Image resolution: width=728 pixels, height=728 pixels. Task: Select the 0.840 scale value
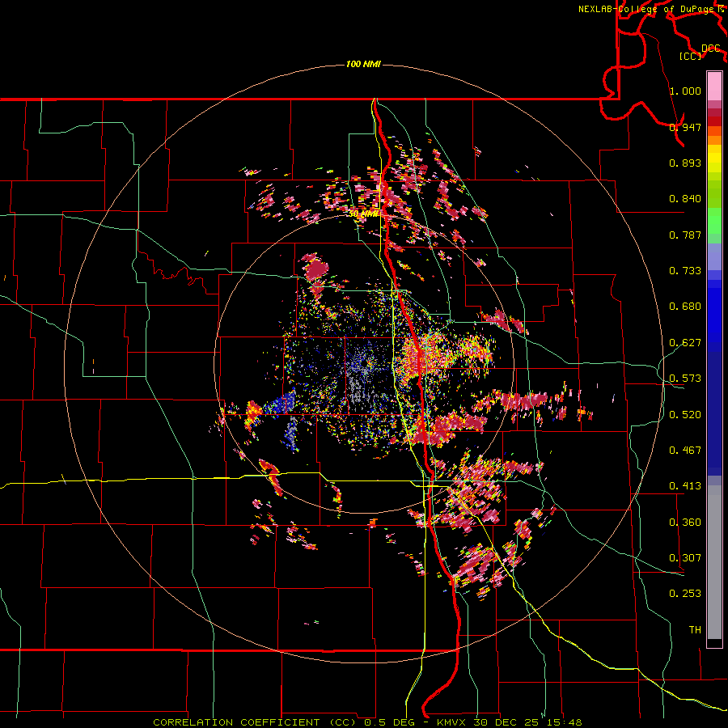pyautogui.click(x=685, y=199)
